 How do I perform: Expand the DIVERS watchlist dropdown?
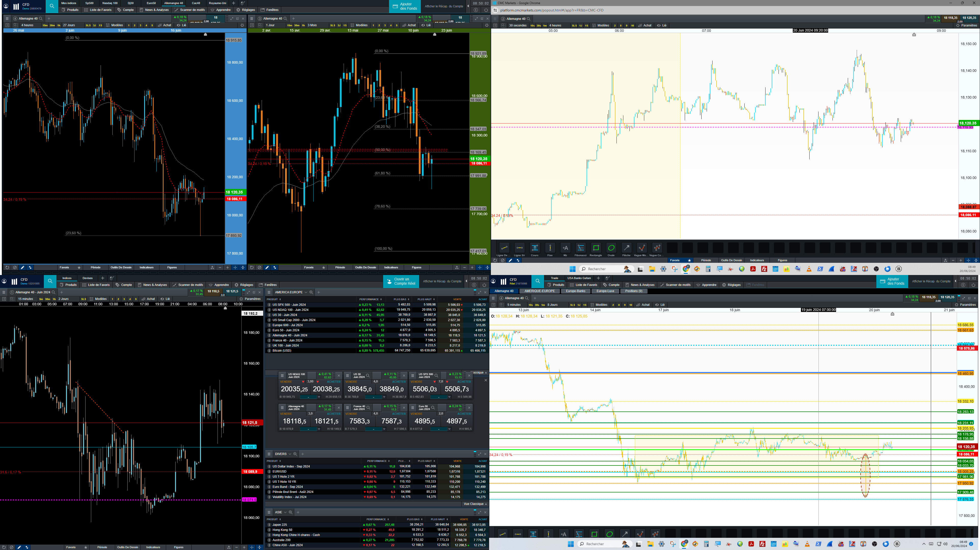click(x=289, y=454)
